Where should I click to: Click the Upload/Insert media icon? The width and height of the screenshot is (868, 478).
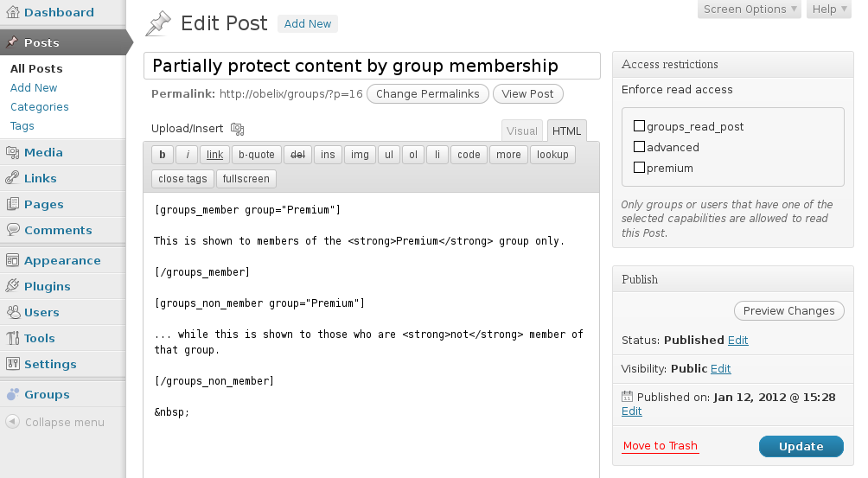click(237, 129)
